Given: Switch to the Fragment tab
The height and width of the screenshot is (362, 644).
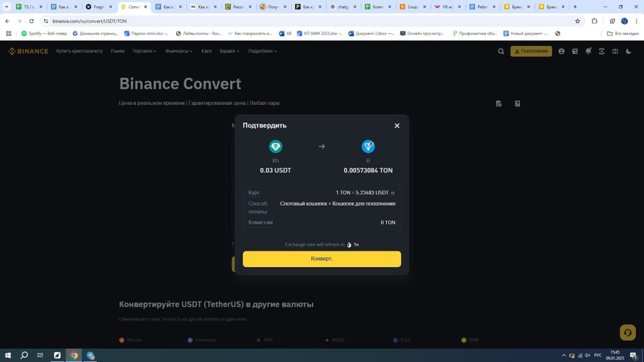Looking at the screenshot, I should tap(99, 6).
